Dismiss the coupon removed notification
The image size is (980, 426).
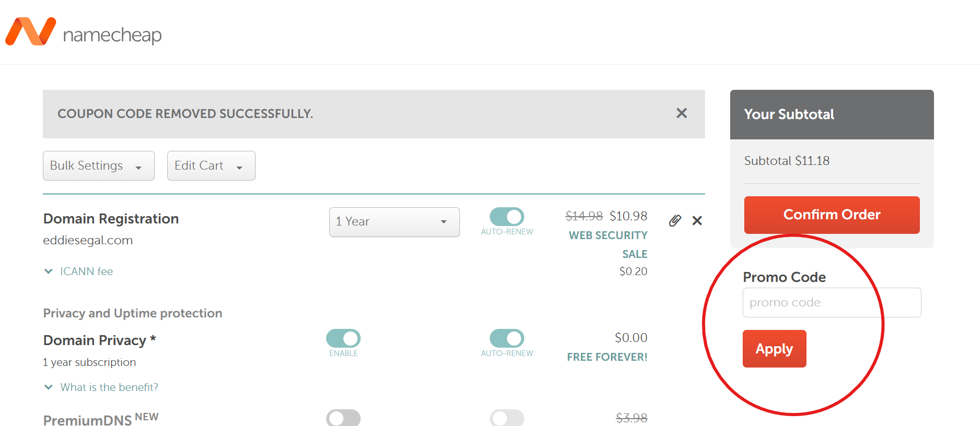tap(681, 113)
